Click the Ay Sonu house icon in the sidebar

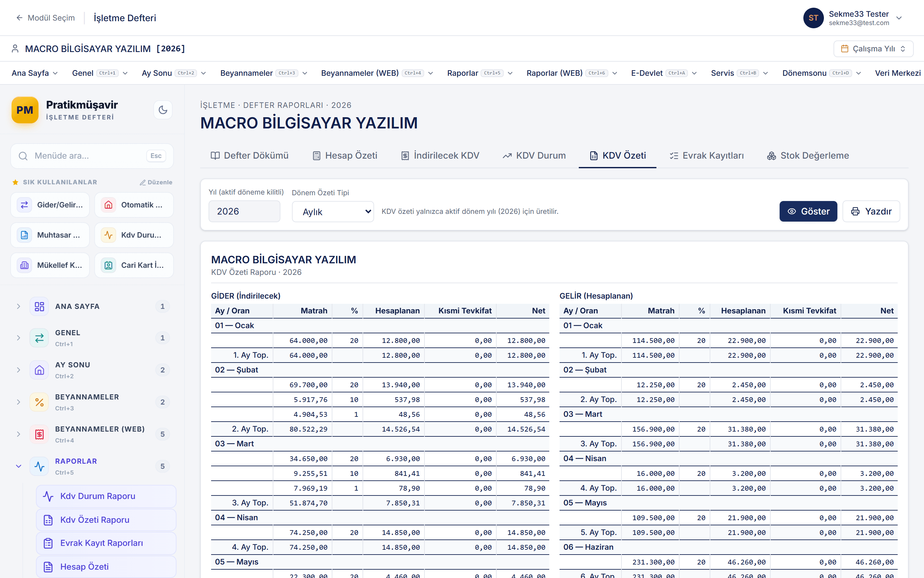tap(39, 370)
